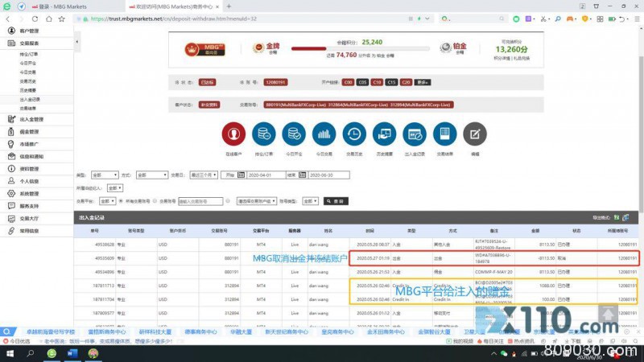644x362 pixels.
Task: Click the C05 account link button
Action: coord(362,82)
